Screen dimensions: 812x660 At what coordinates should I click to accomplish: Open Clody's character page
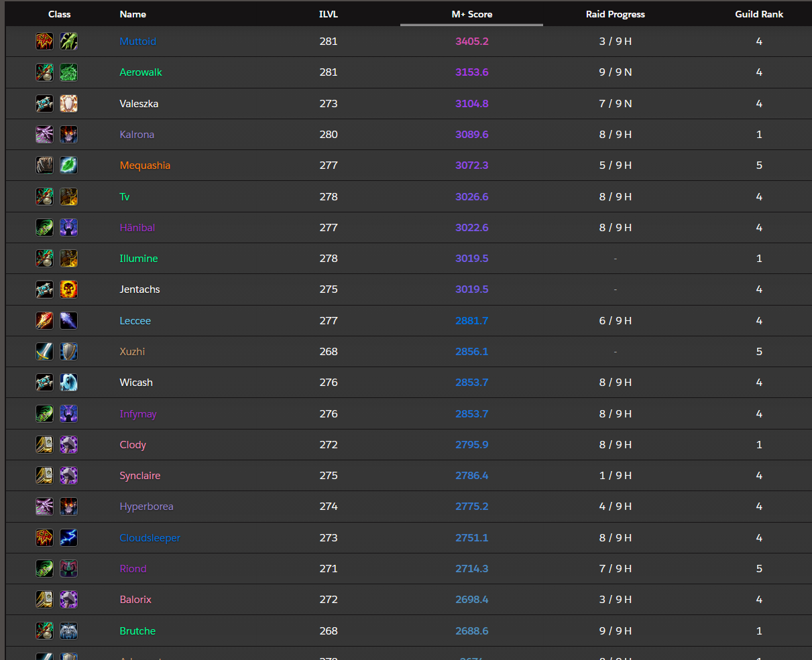click(x=133, y=445)
